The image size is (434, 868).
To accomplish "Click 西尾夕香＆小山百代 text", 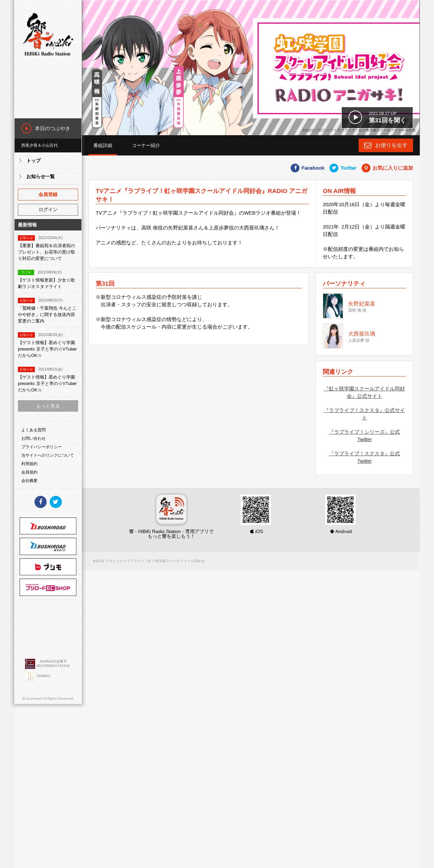I will pyautogui.click(x=40, y=145).
